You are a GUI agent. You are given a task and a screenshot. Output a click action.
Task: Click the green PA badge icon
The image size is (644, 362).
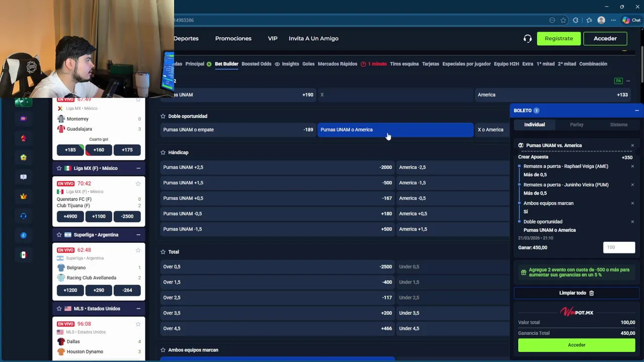pyautogui.click(x=618, y=81)
